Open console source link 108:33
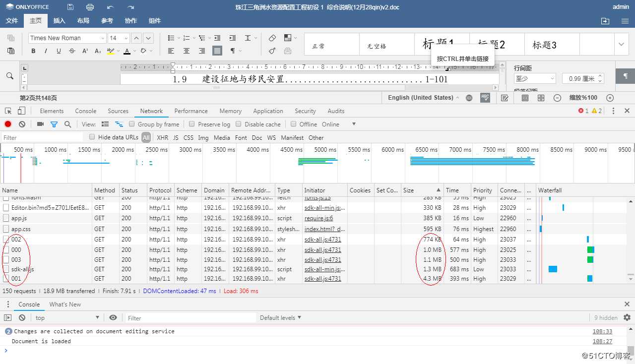 pos(602,331)
